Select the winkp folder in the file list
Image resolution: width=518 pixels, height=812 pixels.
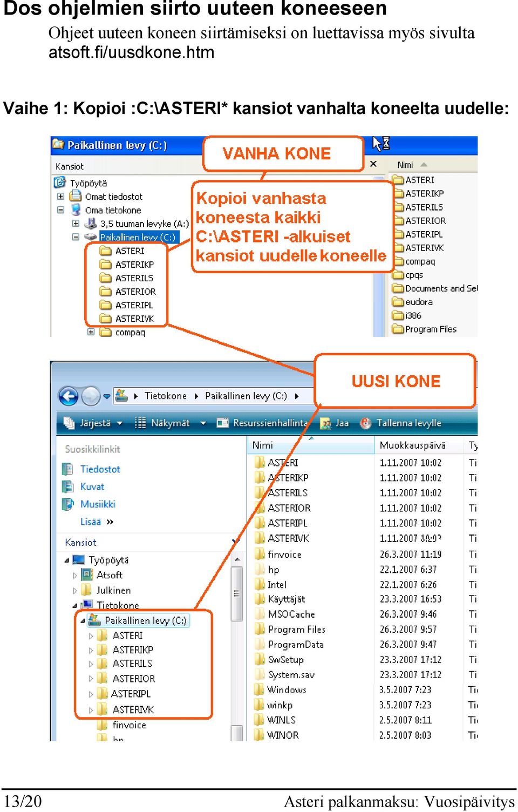280,705
